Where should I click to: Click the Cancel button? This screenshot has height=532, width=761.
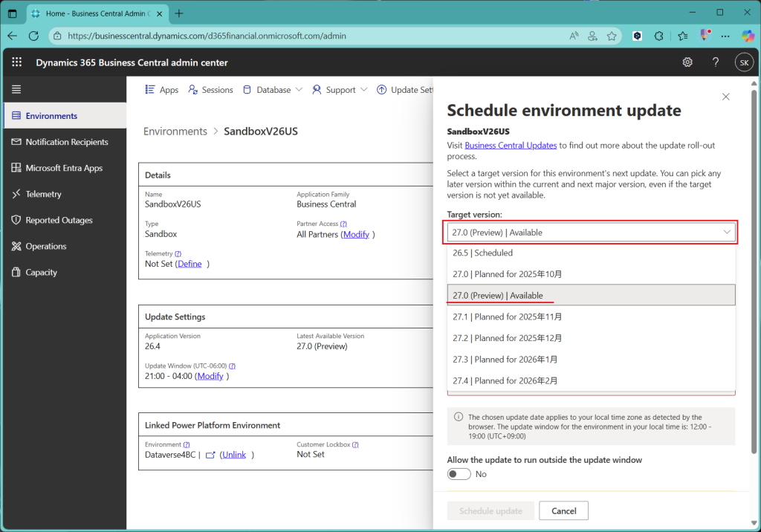[563, 511]
